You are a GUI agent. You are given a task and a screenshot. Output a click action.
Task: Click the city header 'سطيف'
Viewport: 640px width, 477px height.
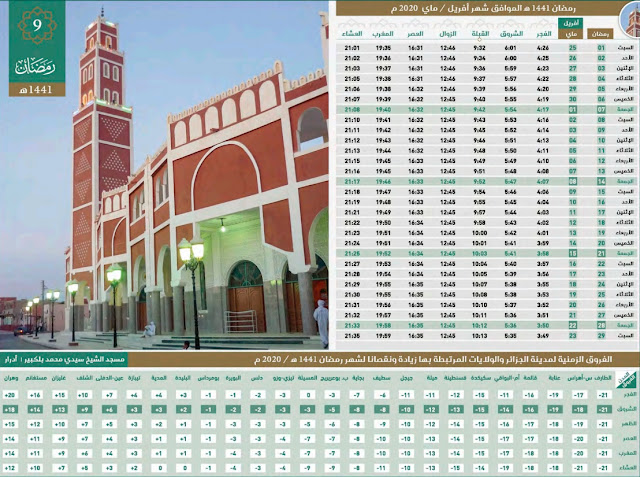pyautogui.click(x=382, y=378)
